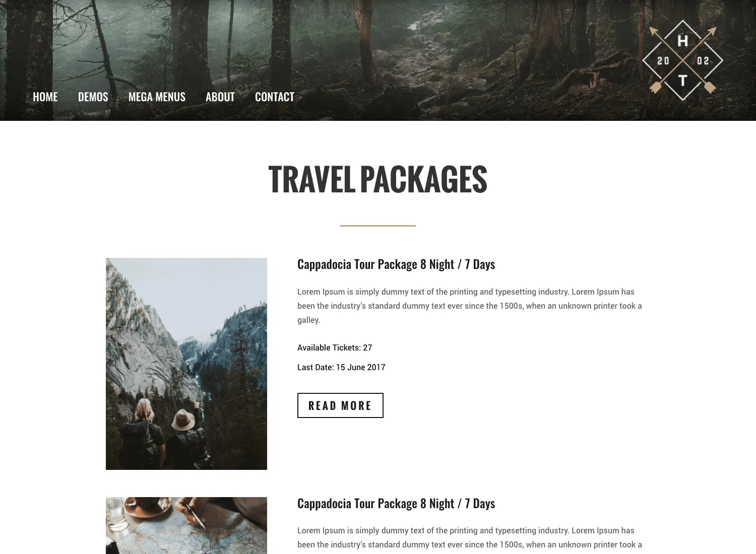Screen dimensions: 756x554
Task: Open the DEMOS menu
Action: (x=93, y=97)
